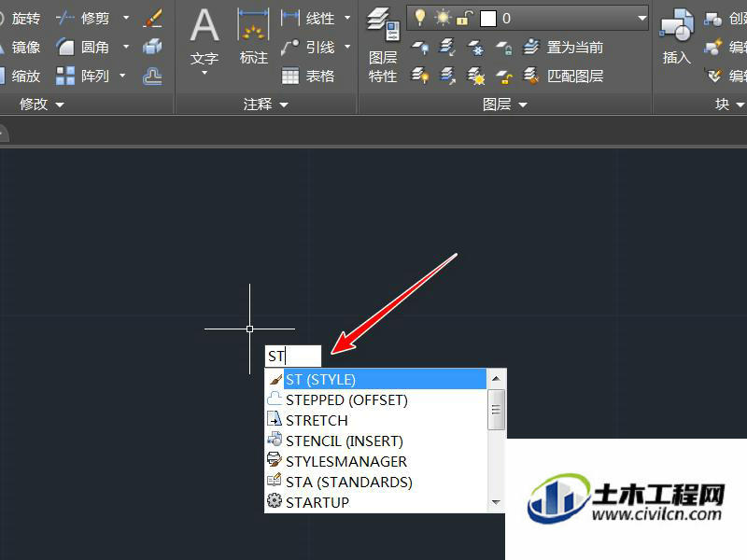Image resolution: width=747 pixels, height=560 pixels.
Task: Click the Text (文字) large A icon
Action: tap(204, 25)
